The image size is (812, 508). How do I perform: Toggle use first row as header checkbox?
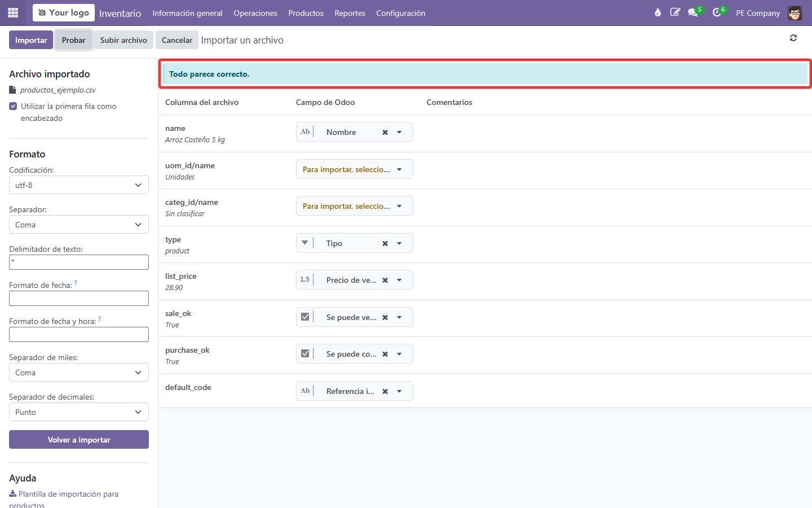13,106
